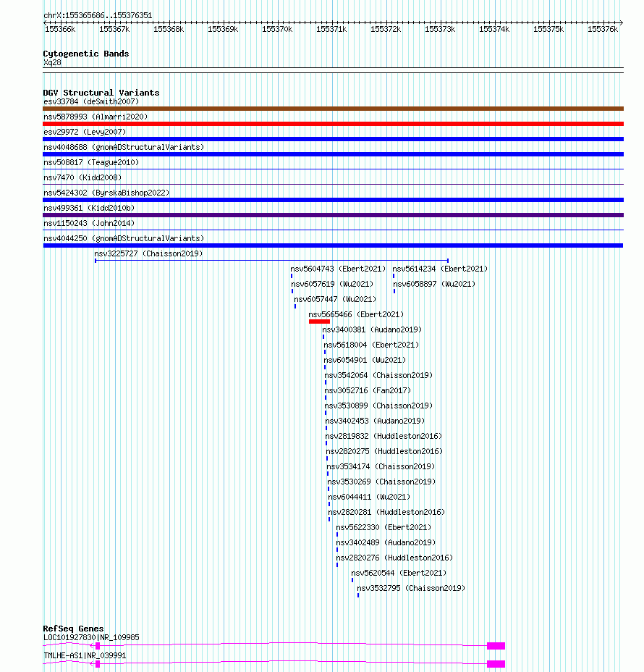644x672 pixels.
Task: Click nsv2820281 (Huddleston2016) label
Action: click(x=386, y=512)
